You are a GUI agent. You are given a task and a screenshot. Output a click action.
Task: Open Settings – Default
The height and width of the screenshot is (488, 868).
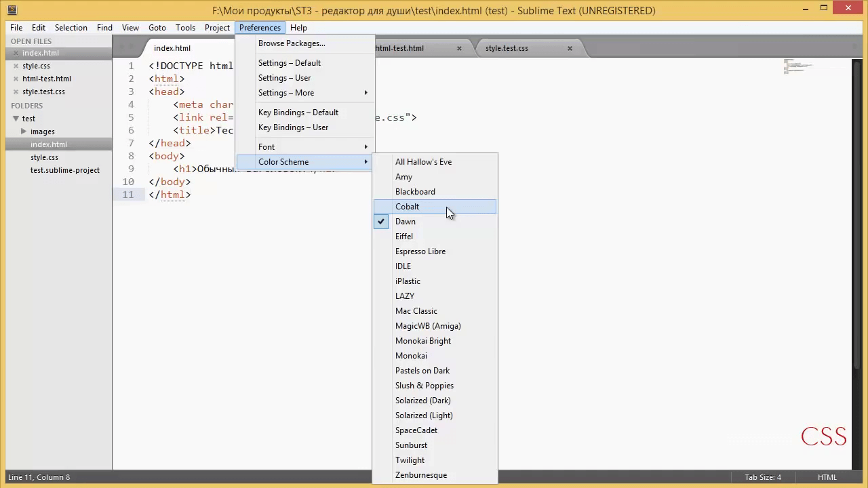pos(305,63)
